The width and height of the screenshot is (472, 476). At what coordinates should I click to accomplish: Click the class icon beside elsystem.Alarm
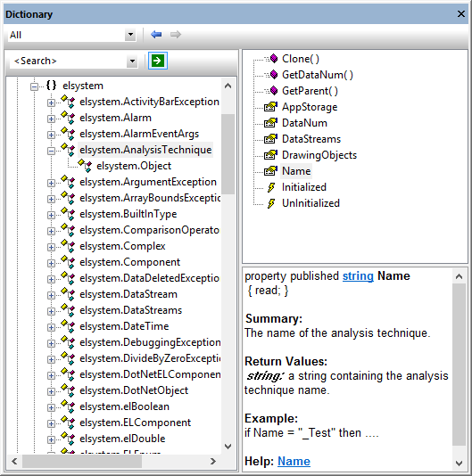click(68, 118)
